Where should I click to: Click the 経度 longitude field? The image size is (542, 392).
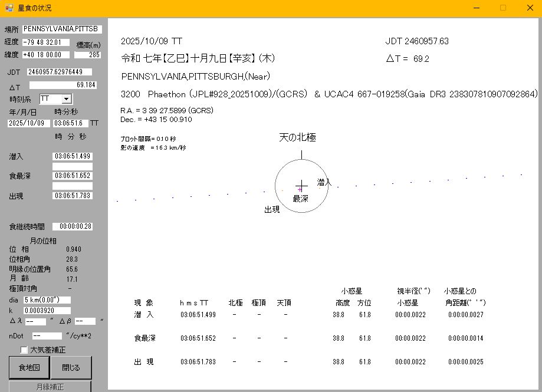point(45,42)
